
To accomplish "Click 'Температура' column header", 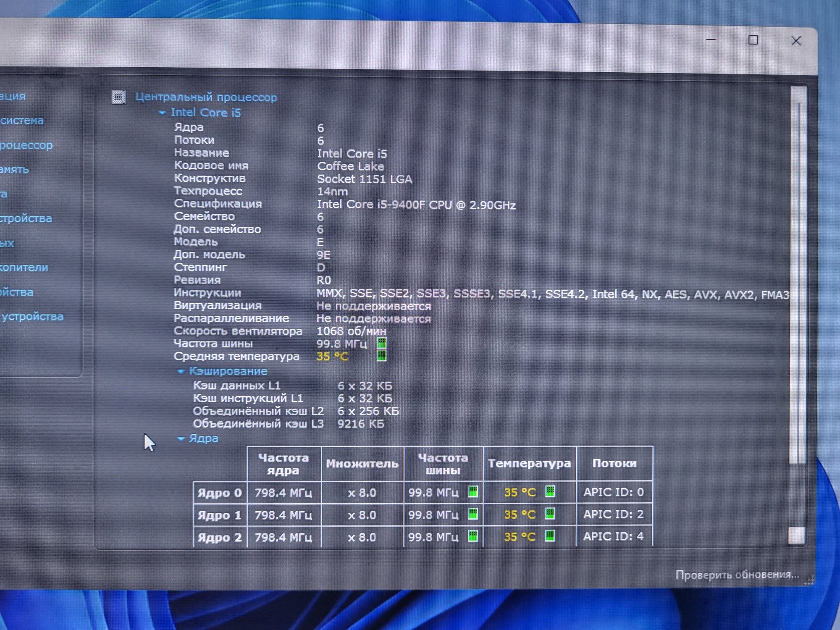I will (529, 463).
